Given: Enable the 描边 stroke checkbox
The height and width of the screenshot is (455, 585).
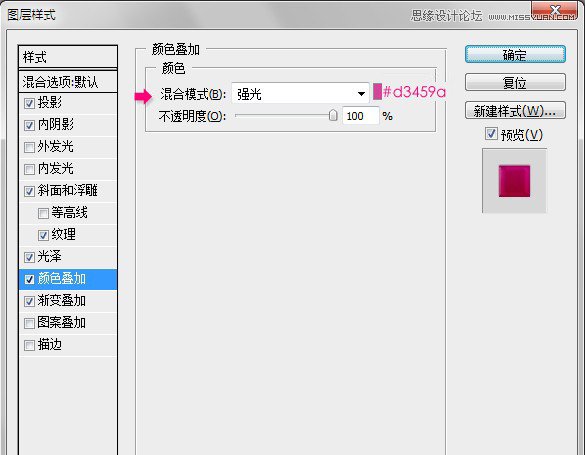Looking at the screenshot, I should click(29, 345).
